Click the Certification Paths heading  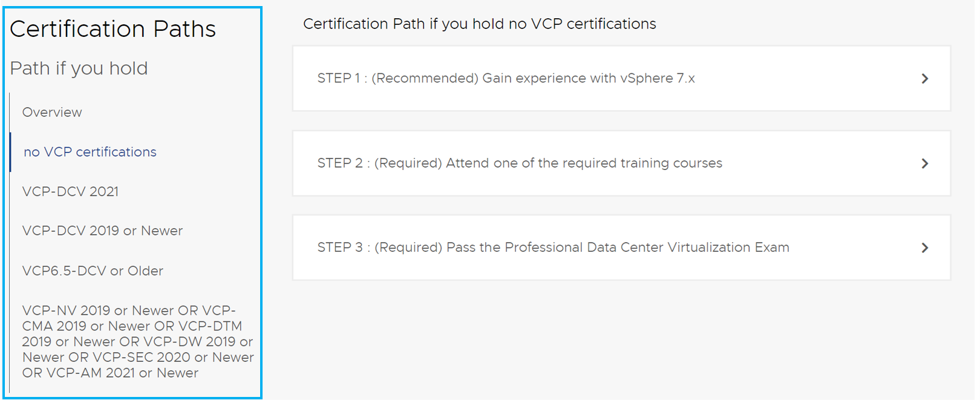point(113,29)
